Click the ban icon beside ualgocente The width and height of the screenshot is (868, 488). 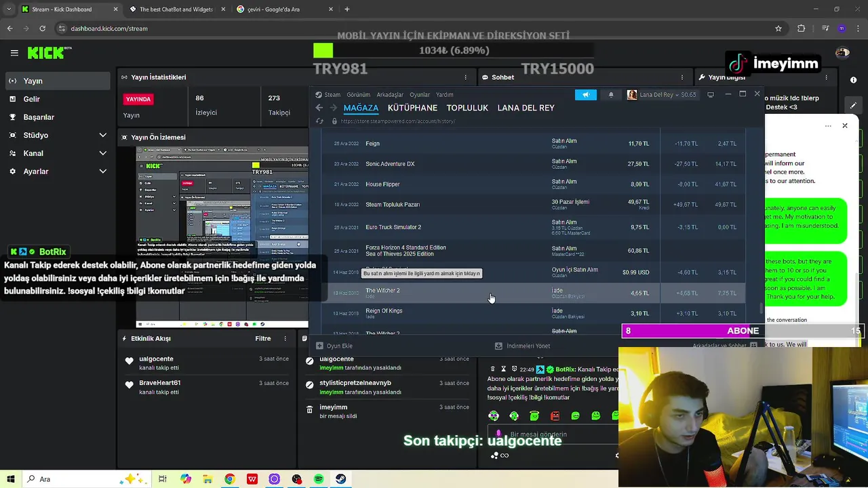(310, 361)
